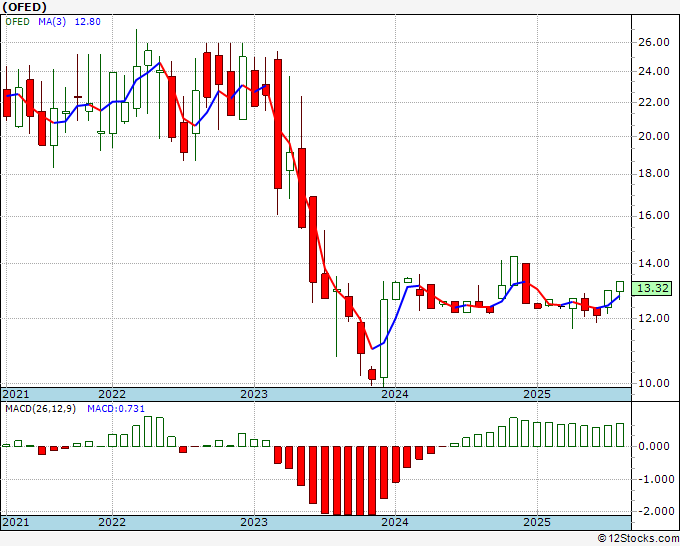Click the MACD:0.731 value label
The image size is (680, 546).
pyautogui.click(x=116, y=409)
